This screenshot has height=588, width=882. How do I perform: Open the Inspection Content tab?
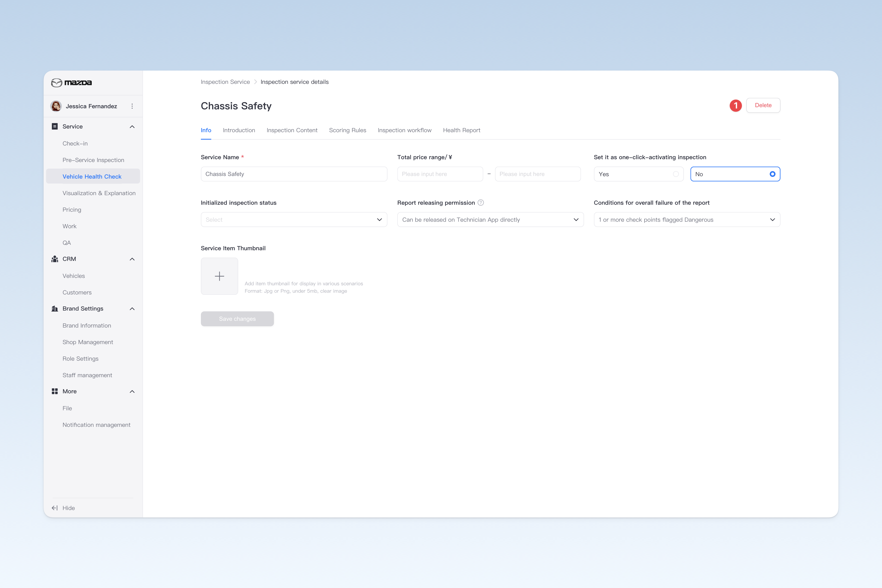pyautogui.click(x=292, y=130)
